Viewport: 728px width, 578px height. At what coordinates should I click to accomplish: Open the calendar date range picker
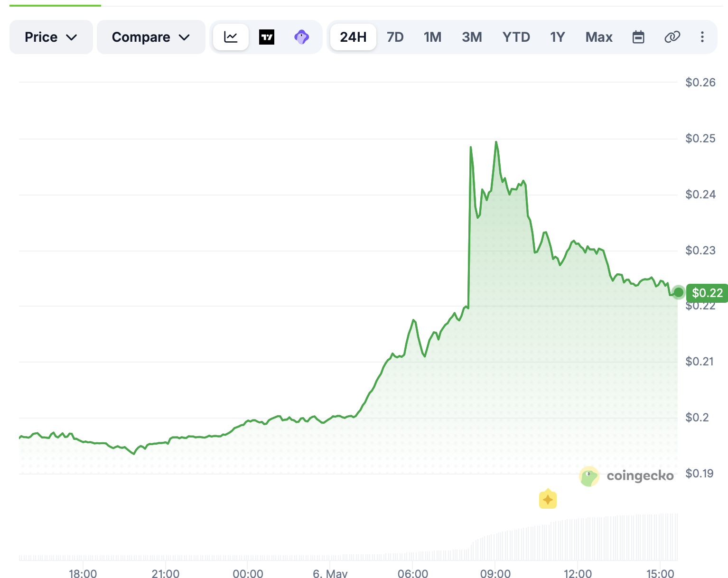pyautogui.click(x=638, y=37)
